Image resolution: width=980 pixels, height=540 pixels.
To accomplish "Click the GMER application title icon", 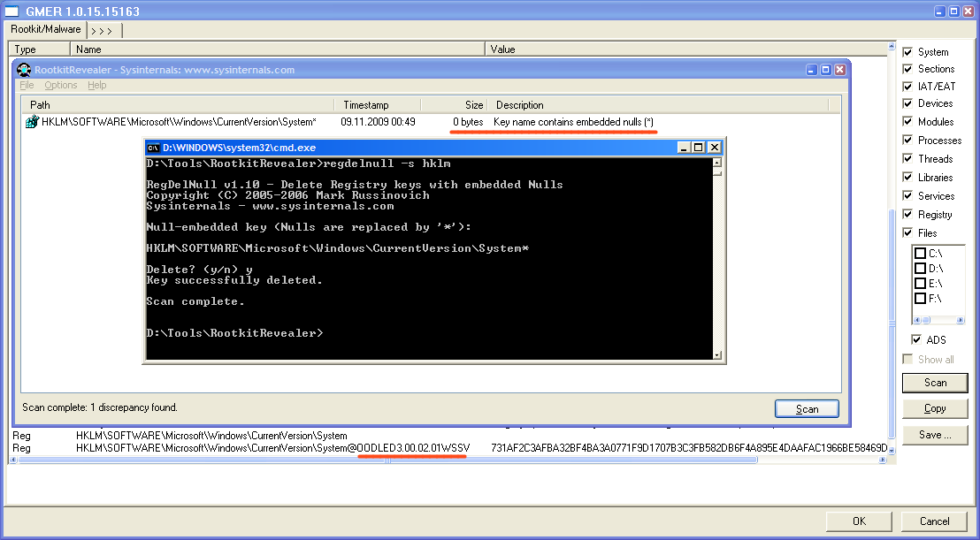I will 11,11.
